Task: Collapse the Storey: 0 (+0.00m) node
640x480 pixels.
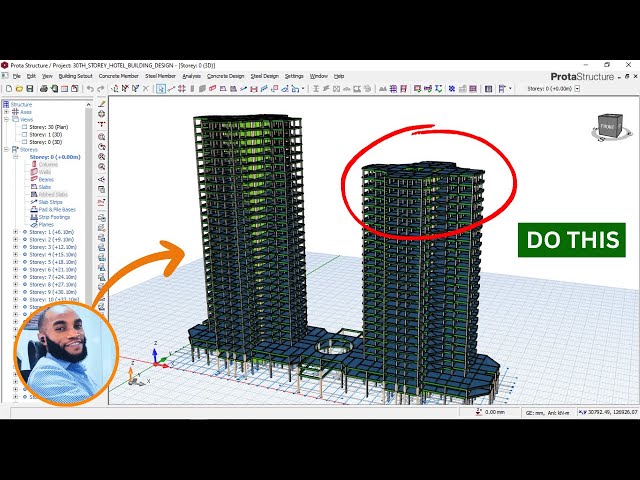Action: 16,157
